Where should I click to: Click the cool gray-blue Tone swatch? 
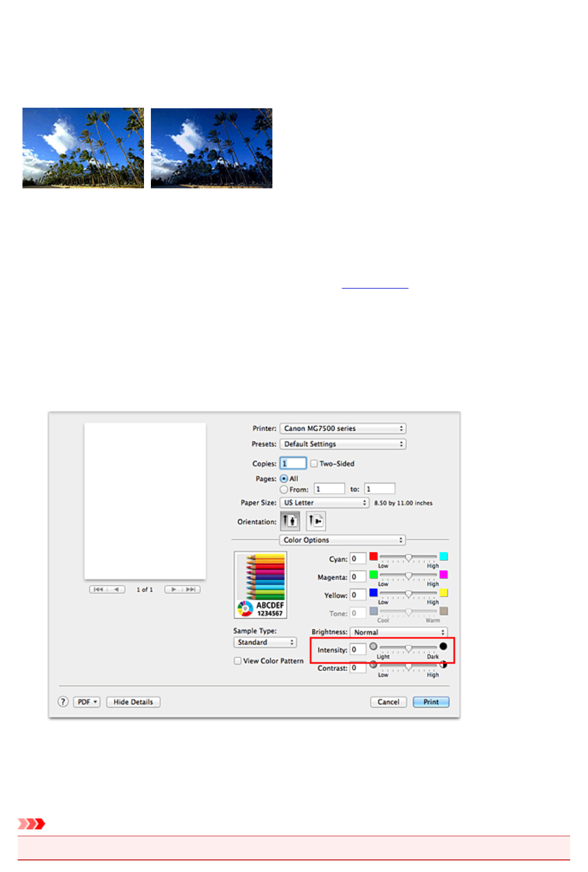coord(373,611)
